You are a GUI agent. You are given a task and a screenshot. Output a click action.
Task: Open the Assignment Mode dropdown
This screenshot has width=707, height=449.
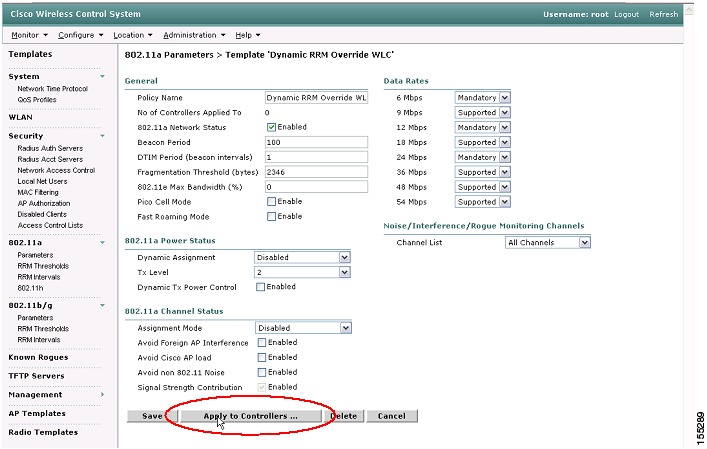[x=303, y=328]
